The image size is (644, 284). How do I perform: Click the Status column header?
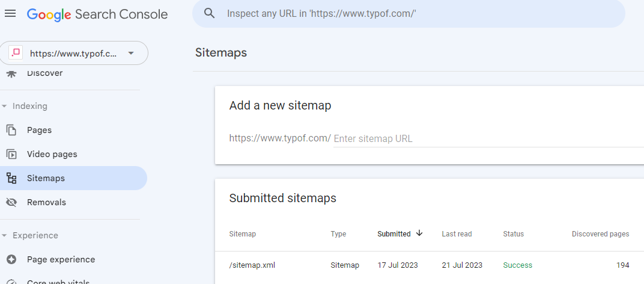coord(514,234)
